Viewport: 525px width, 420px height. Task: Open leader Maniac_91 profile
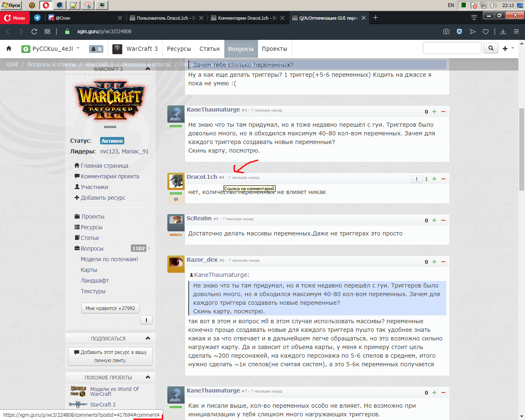tap(135, 151)
